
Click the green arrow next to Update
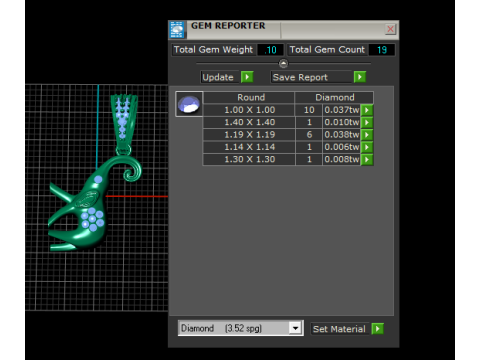[x=247, y=77]
